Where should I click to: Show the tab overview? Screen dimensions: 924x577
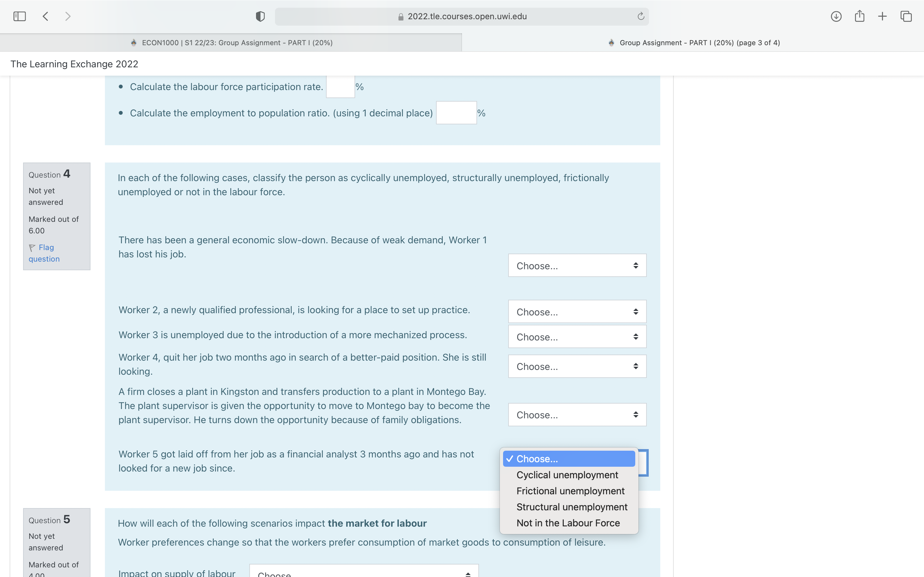[906, 16]
